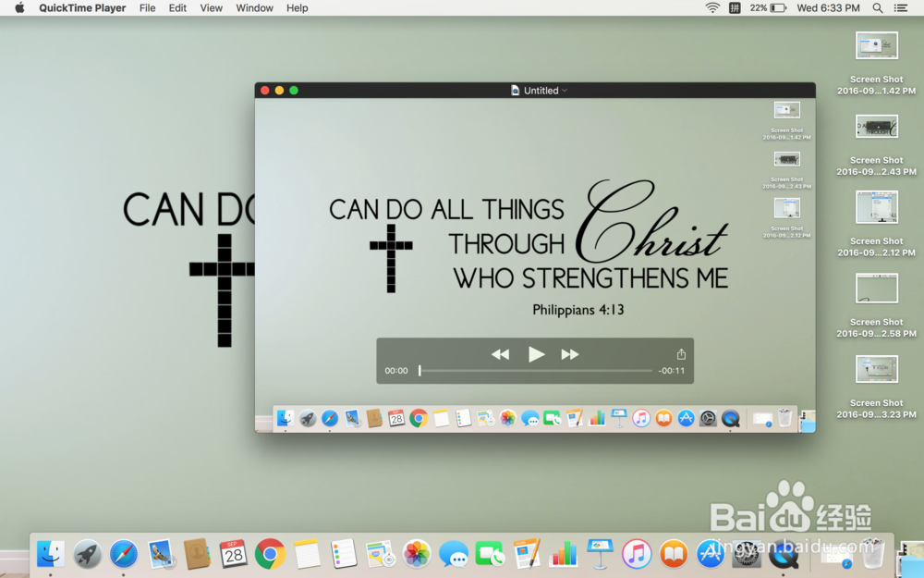Select desktop file Screen Shot 2016-09...3.23 PM
Image resolution: width=924 pixels, height=578 pixels.
tap(876, 387)
